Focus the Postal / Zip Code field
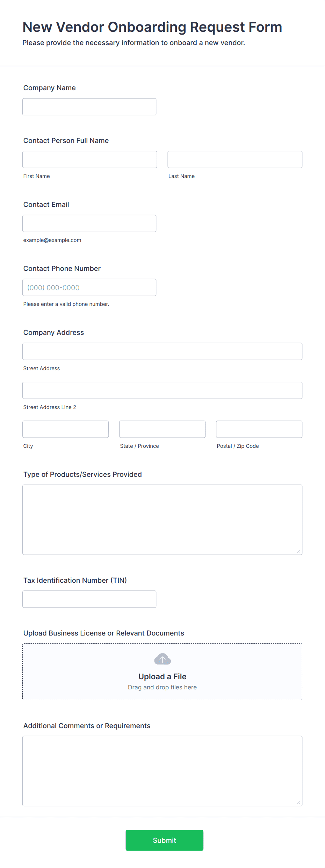 point(259,429)
